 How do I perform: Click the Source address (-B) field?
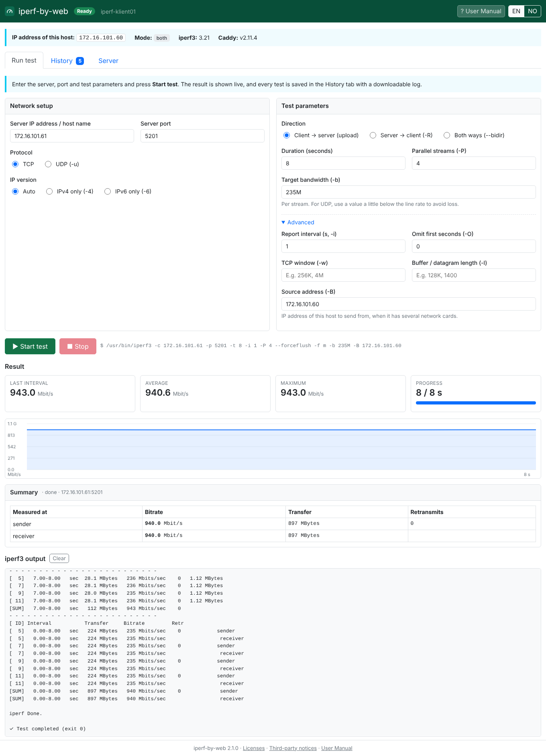(x=409, y=304)
